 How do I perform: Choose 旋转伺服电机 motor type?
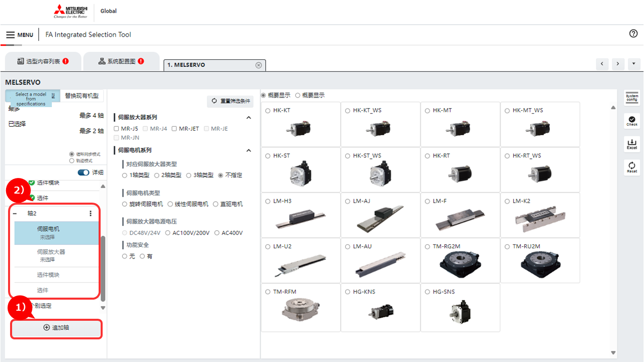tap(125, 204)
